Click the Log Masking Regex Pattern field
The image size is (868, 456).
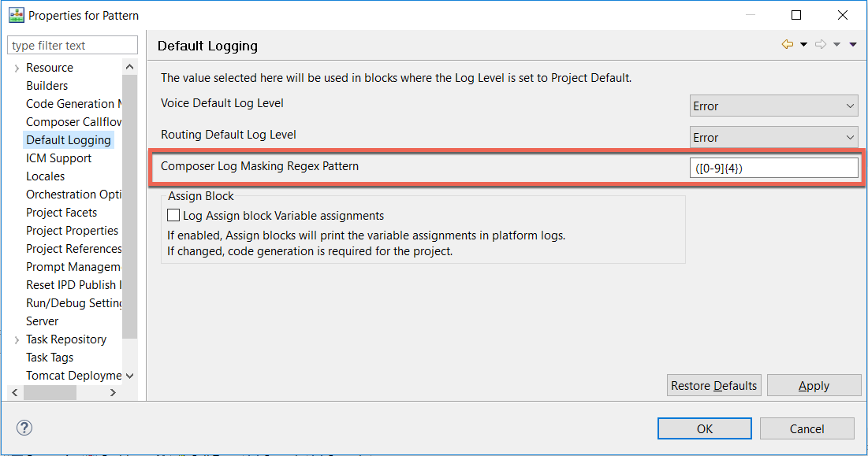(x=773, y=168)
